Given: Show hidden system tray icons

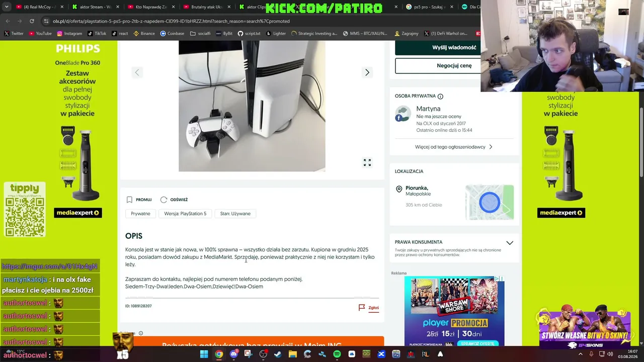Looking at the screenshot, I should point(581,354).
